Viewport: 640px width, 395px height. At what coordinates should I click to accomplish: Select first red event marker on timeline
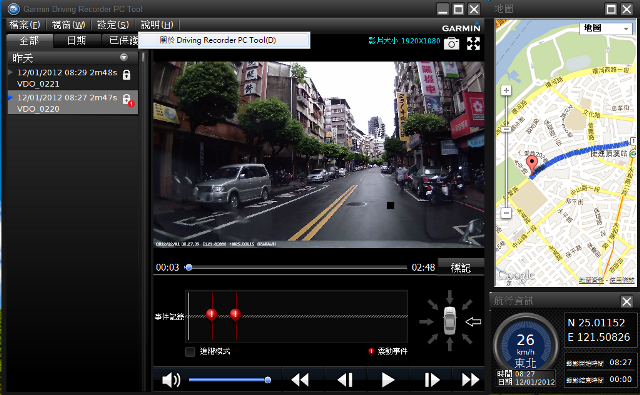pos(211,314)
